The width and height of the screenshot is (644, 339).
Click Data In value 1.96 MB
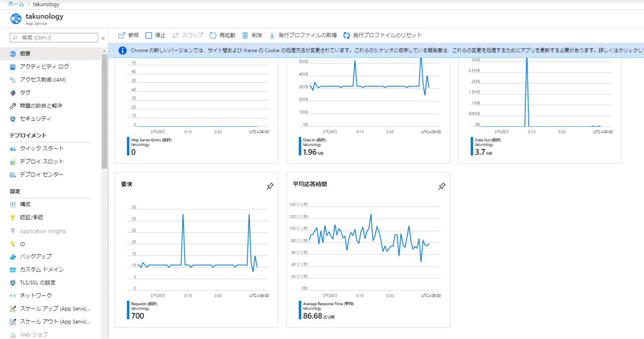tap(313, 153)
